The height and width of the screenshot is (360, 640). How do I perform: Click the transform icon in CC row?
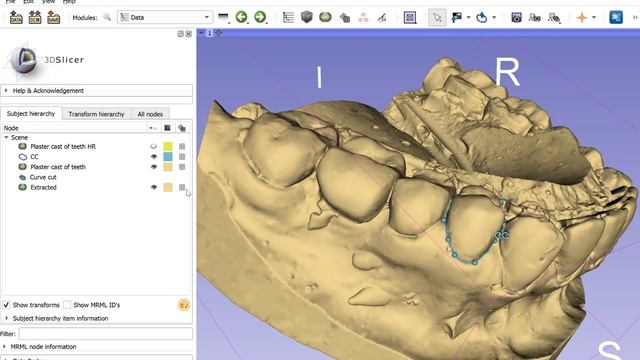click(x=182, y=157)
